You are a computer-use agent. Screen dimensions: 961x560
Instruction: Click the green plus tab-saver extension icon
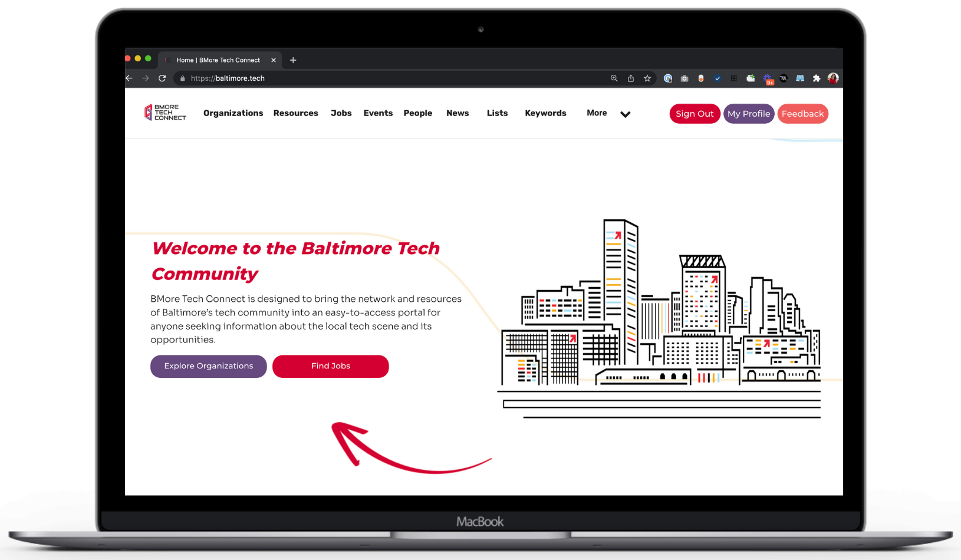coord(751,78)
